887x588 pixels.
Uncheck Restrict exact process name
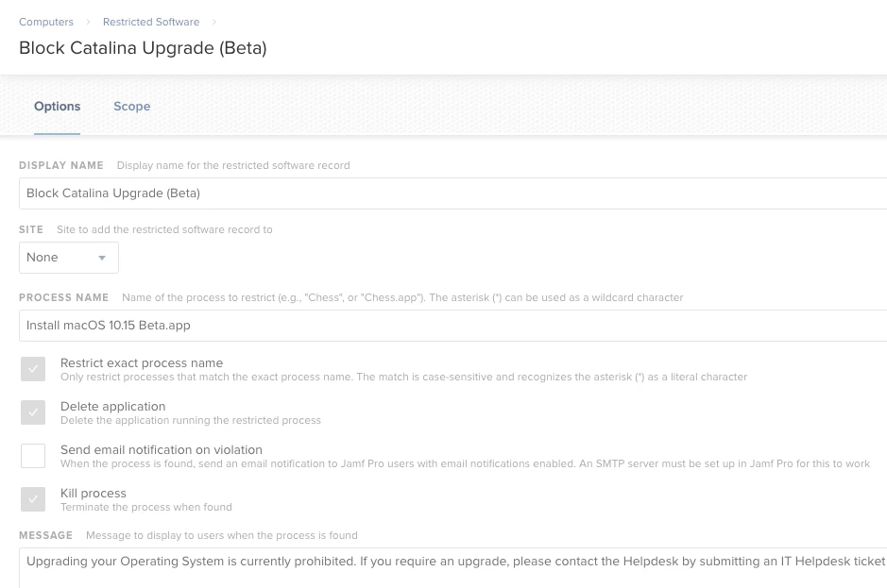[33, 369]
